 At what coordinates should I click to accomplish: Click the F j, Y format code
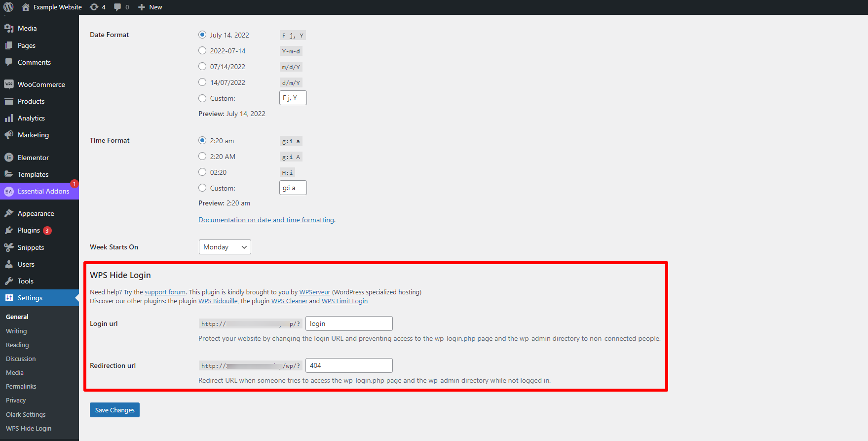(293, 35)
